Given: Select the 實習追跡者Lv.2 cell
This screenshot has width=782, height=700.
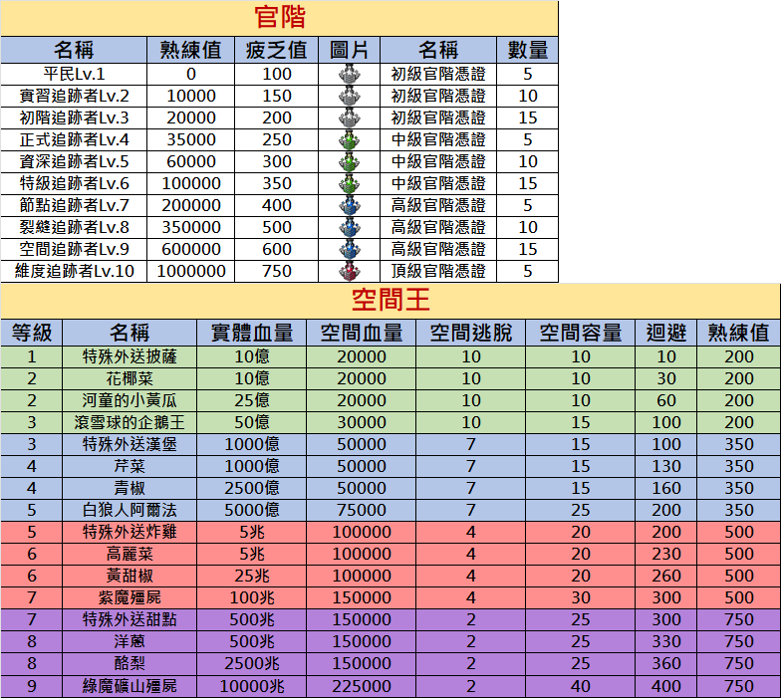Looking at the screenshot, I should tap(74, 96).
